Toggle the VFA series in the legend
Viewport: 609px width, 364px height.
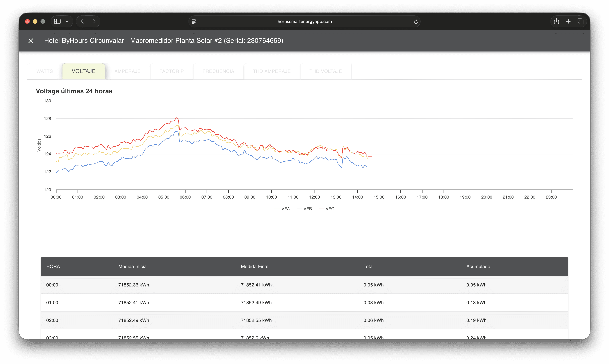(282, 209)
